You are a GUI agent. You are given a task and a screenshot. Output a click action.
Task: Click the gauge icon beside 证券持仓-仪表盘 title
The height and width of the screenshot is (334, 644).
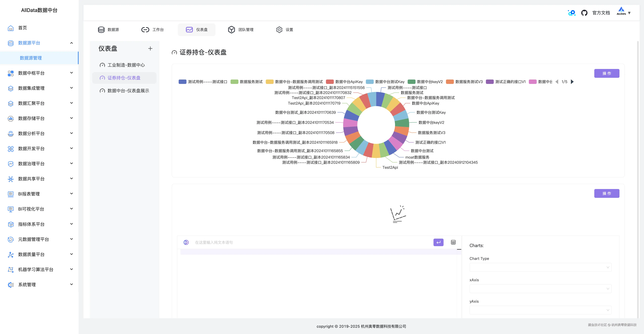pos(175,52)
